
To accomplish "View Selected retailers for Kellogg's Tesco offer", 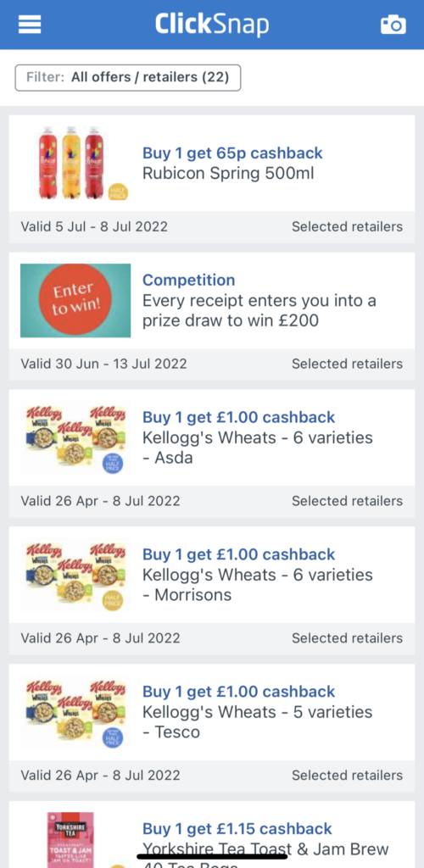I will (x=347, y=776).
